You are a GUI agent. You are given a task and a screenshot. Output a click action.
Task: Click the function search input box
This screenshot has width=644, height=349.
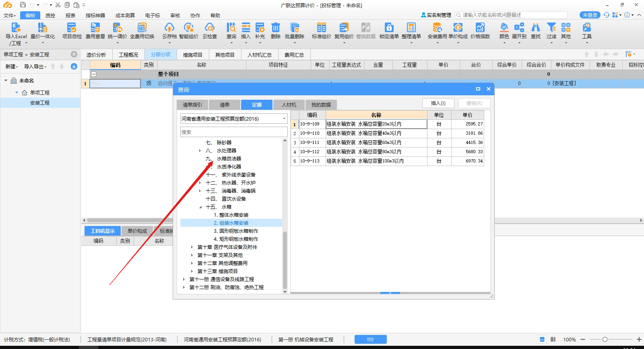[x=511, y=15]
